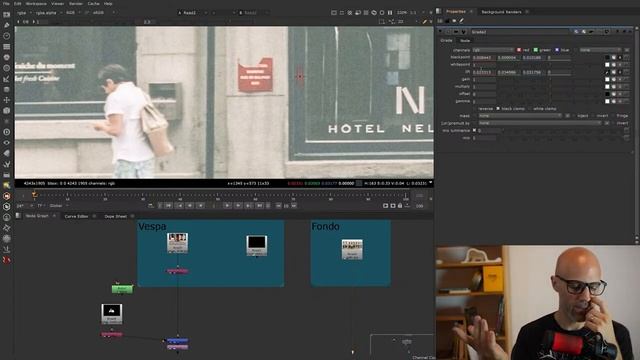The height and width of the screenshot is (360, 640).
Task: Play backward in the viewer timeline
Action: tap(200, 206)
